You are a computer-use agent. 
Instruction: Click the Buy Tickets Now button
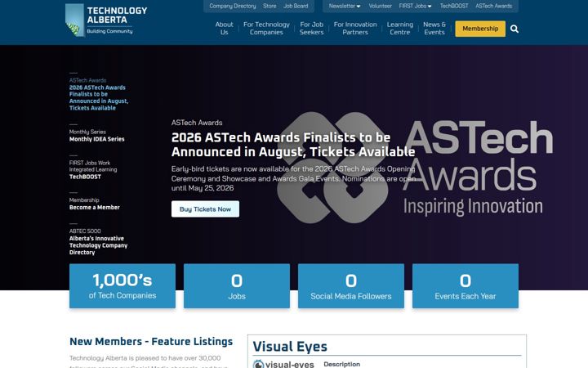[x=205, y=209]
